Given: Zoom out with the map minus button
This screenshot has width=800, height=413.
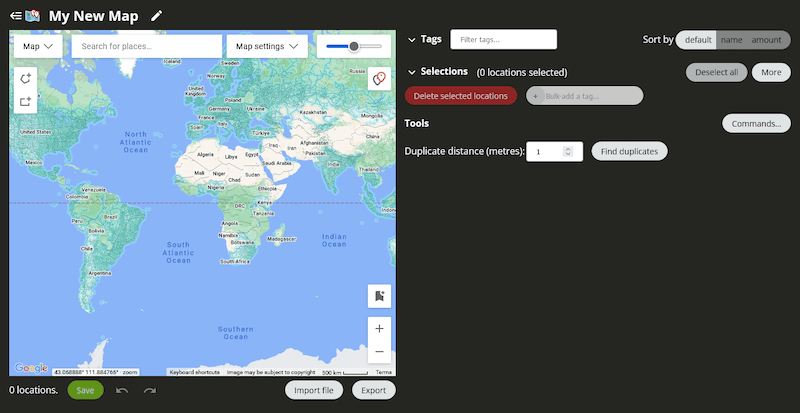Looking at the screenshot, I should coord(379,352).
